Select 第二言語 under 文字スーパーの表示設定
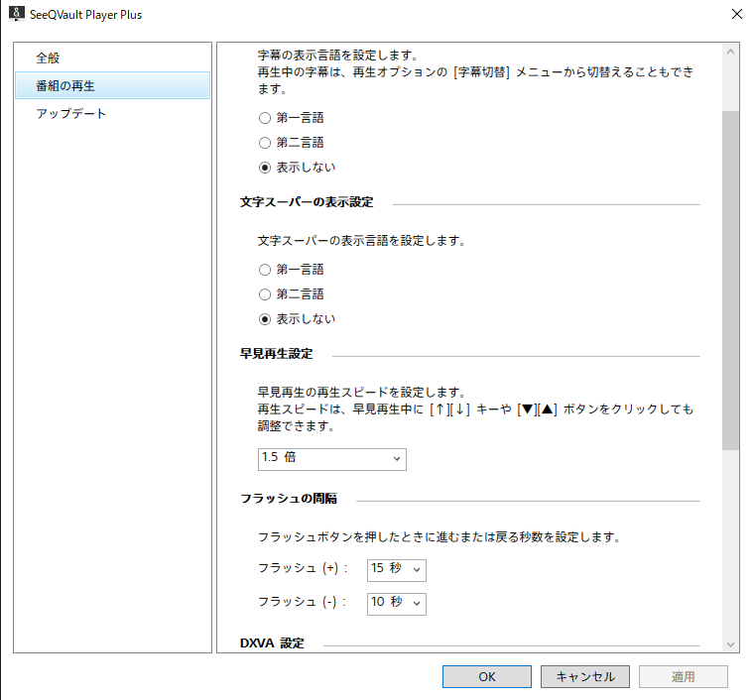Viewport: 752px width, 700px height. click(x=265, y=293)
